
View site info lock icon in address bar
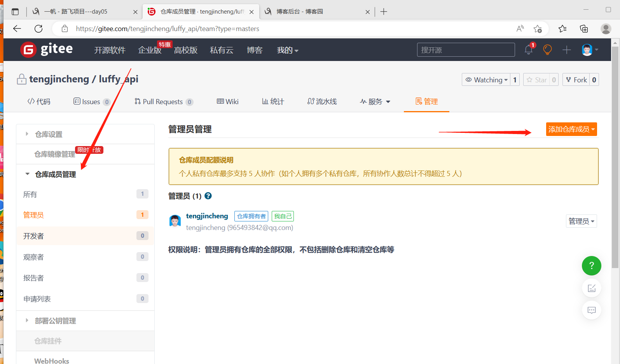(65, 28)
